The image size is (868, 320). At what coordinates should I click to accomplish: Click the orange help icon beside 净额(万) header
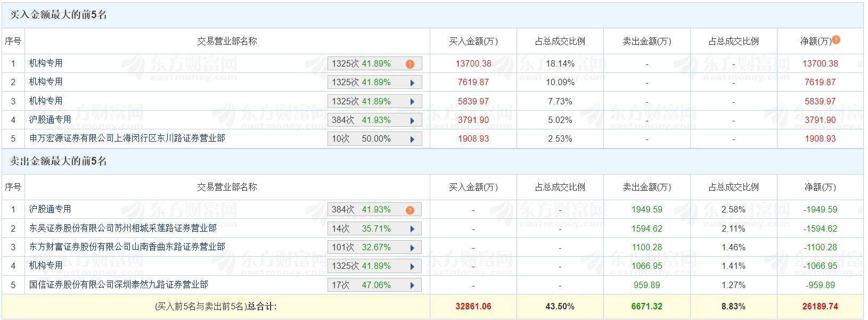tap(836, 39)
